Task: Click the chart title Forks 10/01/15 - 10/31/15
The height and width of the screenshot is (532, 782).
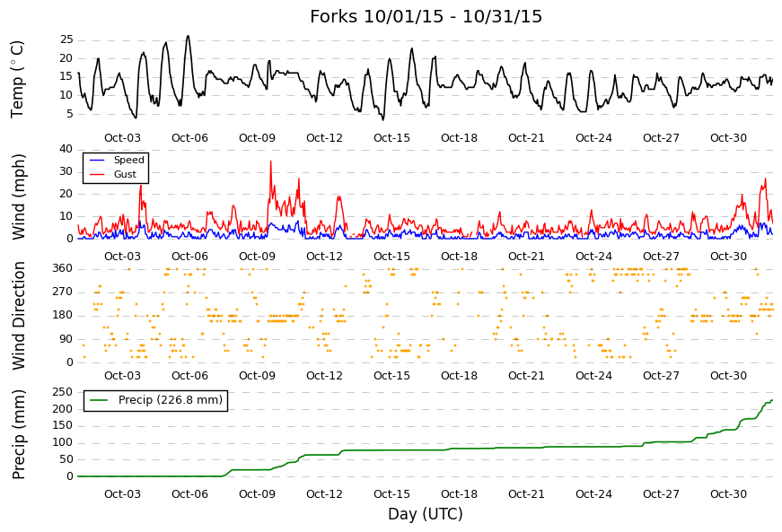Action: click(x=426, y=16)
